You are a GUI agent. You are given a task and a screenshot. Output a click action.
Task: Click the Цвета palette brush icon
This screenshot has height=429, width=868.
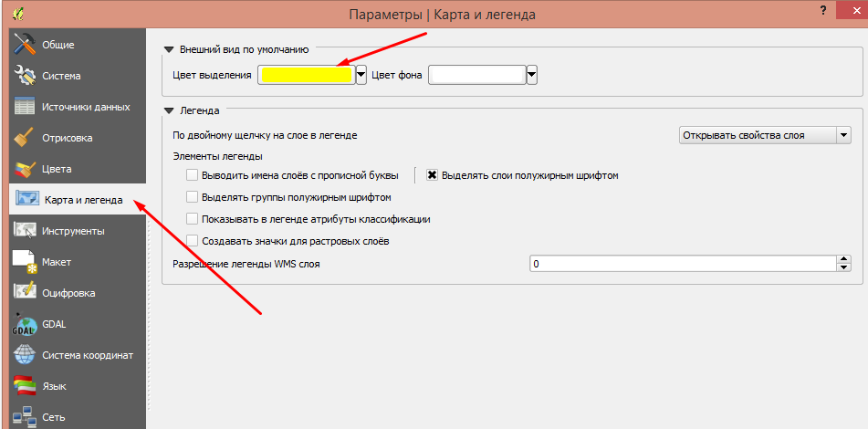point(25,169)
